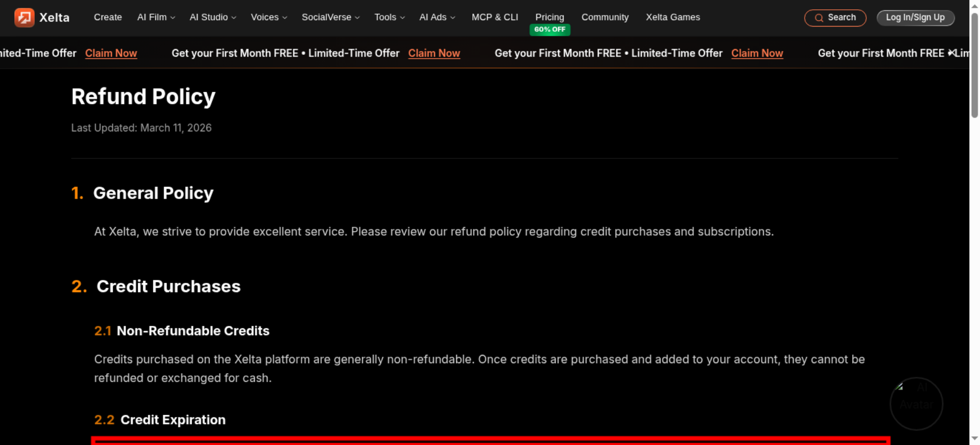Open the AI Studio dropdown

tap(213, 17)
